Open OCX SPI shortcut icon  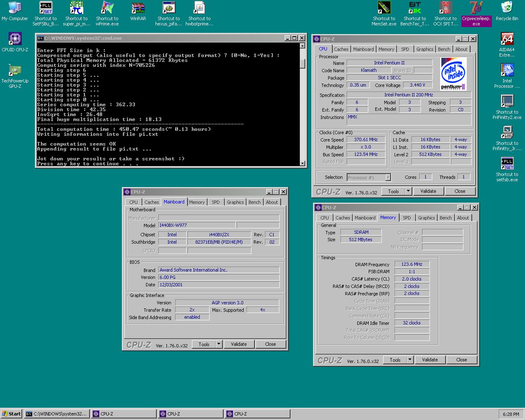tap(445, 14)
